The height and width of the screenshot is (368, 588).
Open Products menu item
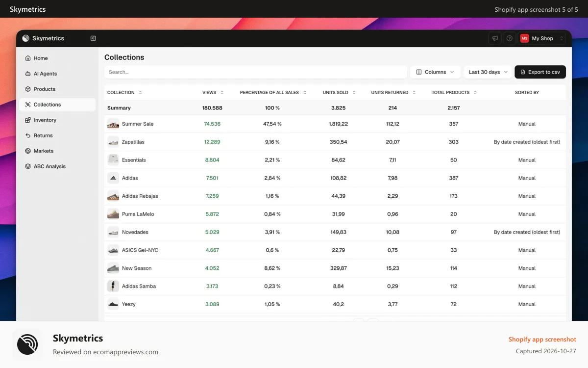57,89
